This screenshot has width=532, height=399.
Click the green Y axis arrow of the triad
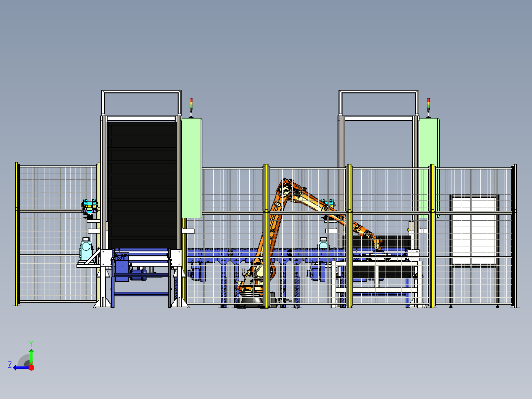[x=31, y=357]
